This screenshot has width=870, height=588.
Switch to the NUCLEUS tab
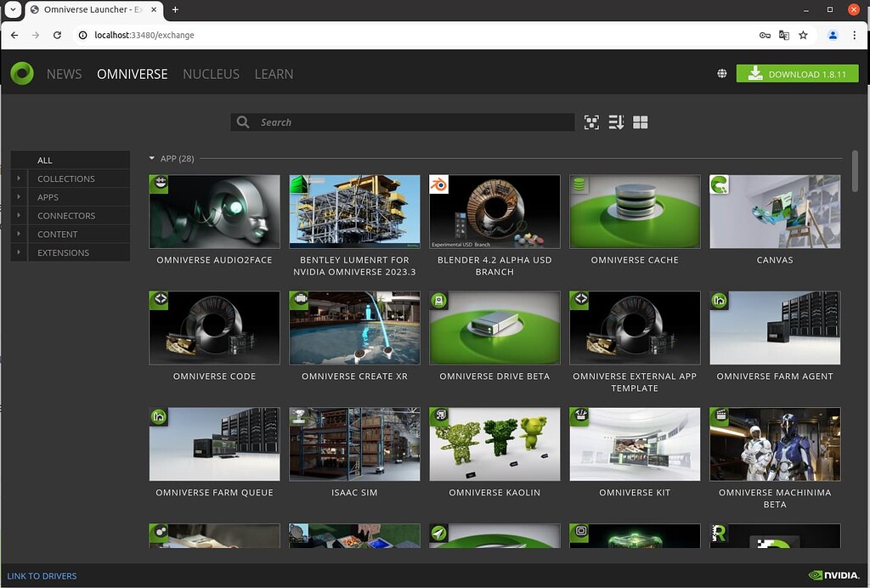211,74
